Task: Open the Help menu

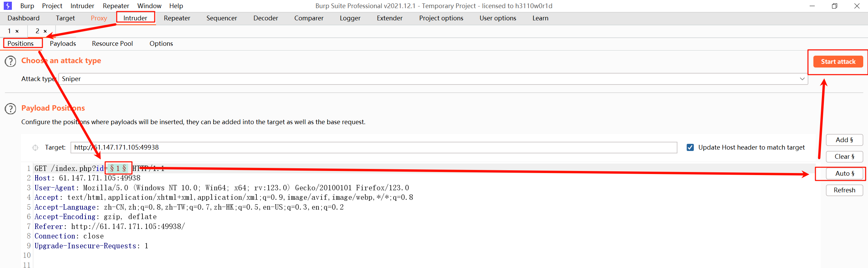Action: 176,6
